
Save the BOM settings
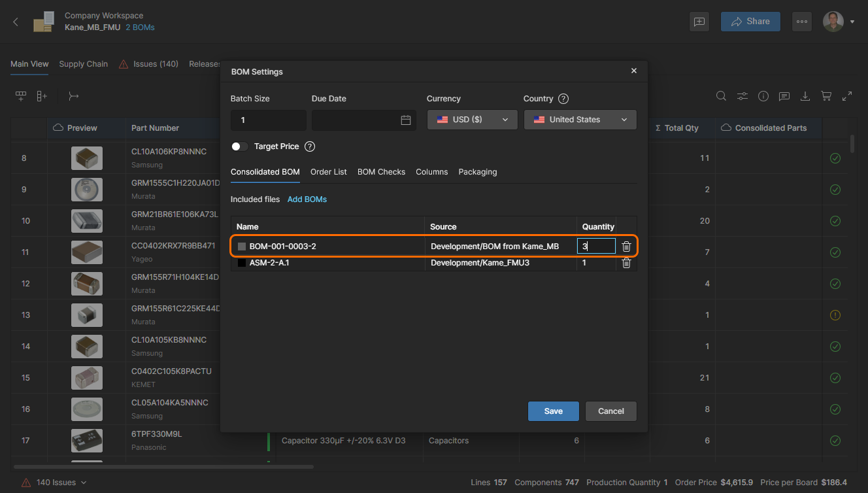point(554,411)
